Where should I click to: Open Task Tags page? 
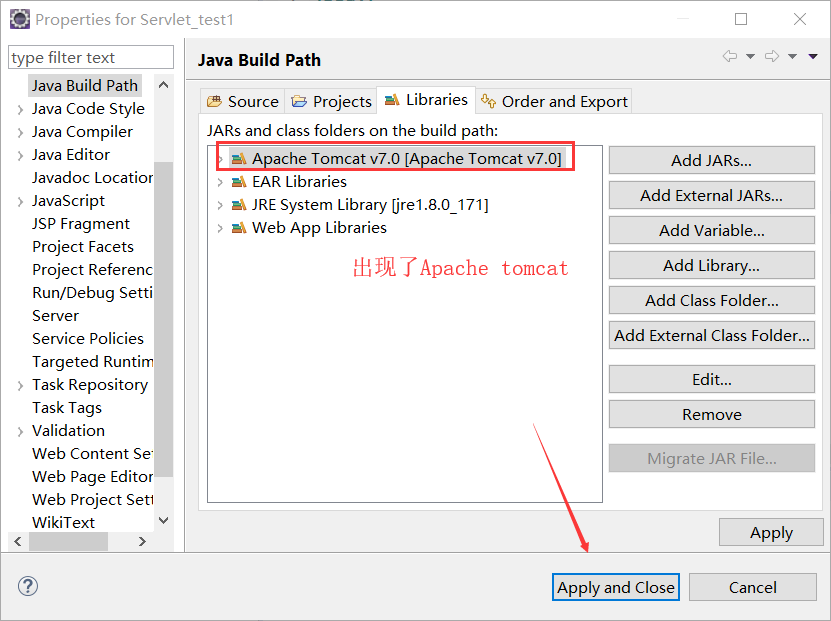(x=67, y=407)
